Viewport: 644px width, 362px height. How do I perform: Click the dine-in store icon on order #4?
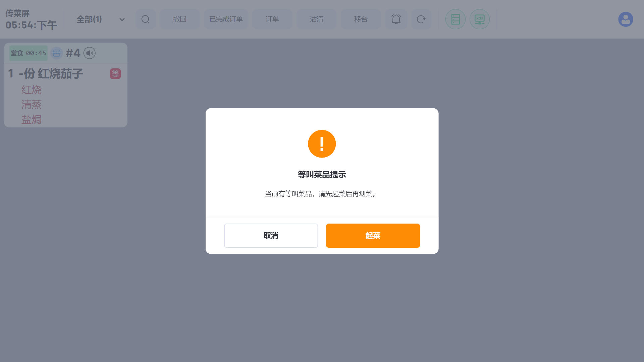coord(57,53)
